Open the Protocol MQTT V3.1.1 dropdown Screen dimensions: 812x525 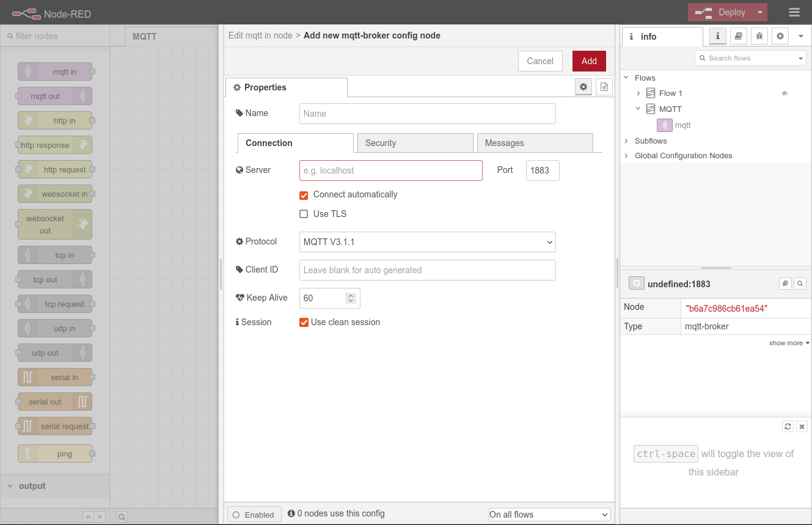[428, 242]
